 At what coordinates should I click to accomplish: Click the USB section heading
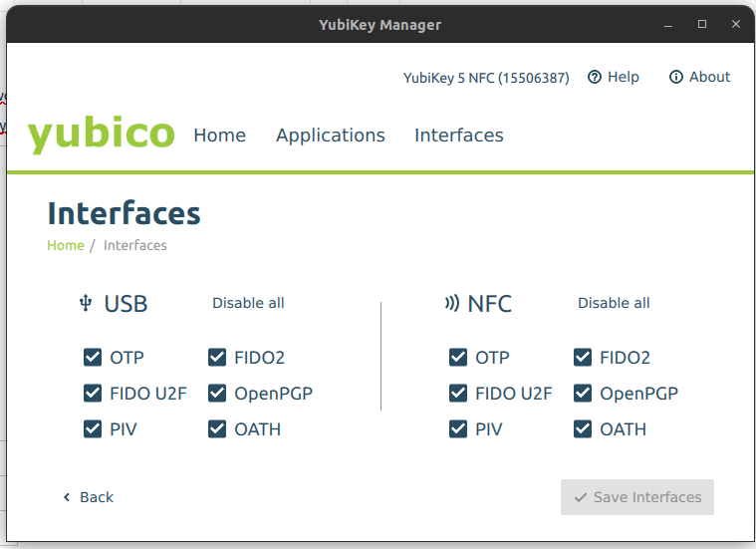tap(126, 304)
